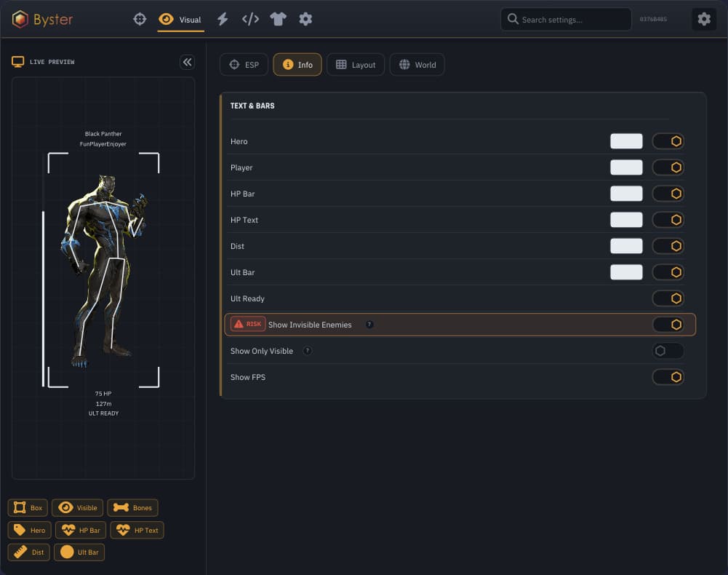Toggle the Player switch
Viewport: 728px width, 575px height.
pos(668,167)
